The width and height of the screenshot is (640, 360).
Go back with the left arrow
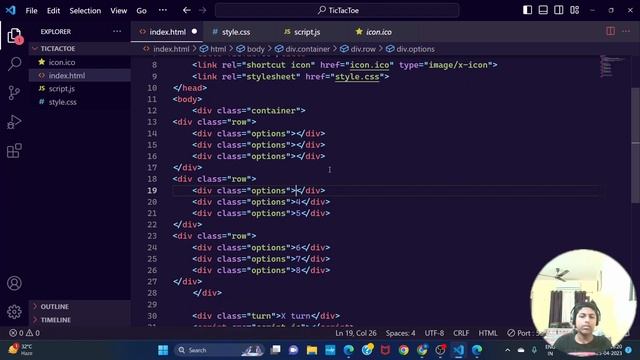(x=187, y=10)
